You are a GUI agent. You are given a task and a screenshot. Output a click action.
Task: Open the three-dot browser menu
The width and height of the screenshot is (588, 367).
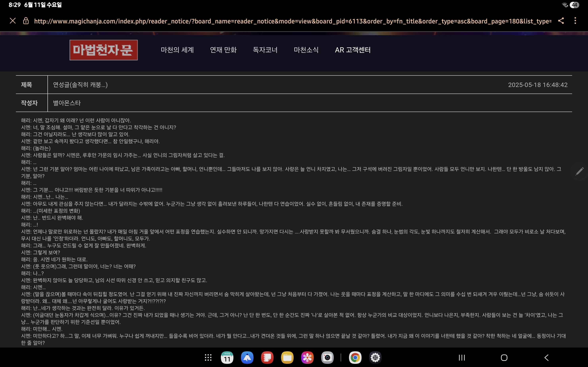point(575,21)
